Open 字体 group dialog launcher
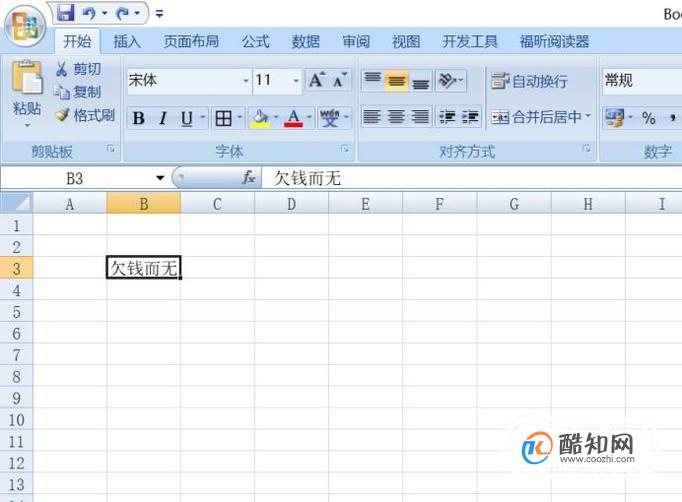This screenshot has height=502, width=682. pyautogui.click(x=345, y=149)
